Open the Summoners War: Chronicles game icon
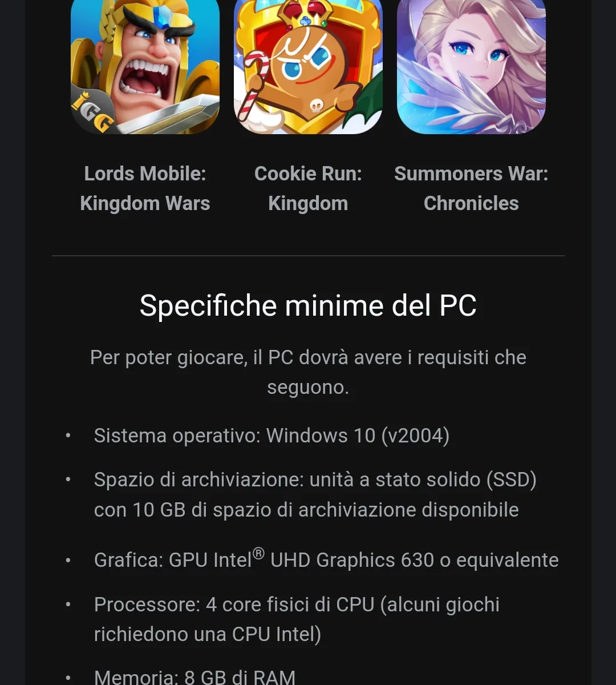Image resolution: width=616 pixels, height=685 pixels. tap(471, 67)
